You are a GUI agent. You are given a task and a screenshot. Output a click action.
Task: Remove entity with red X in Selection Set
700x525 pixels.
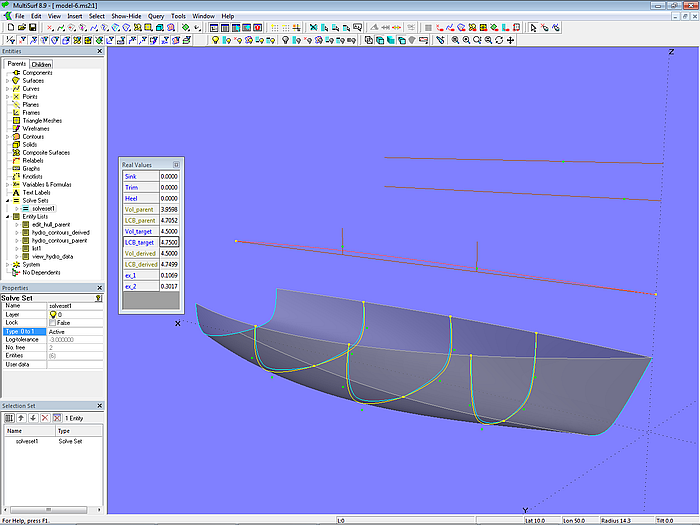click(x=44, y=417)
